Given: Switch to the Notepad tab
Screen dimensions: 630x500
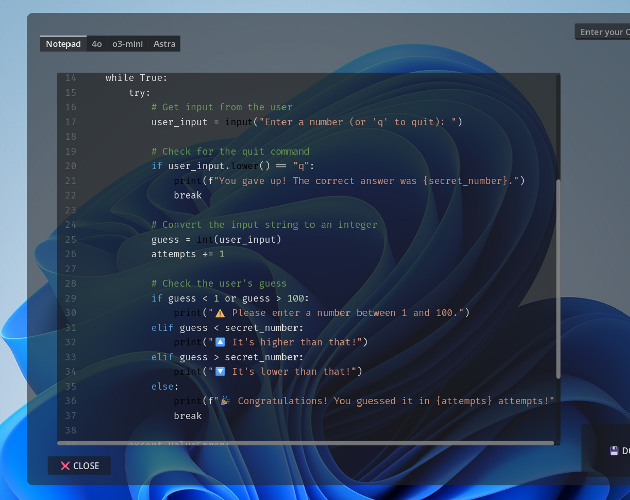Looking at the screenshot, I should click(x=63, y=44).
